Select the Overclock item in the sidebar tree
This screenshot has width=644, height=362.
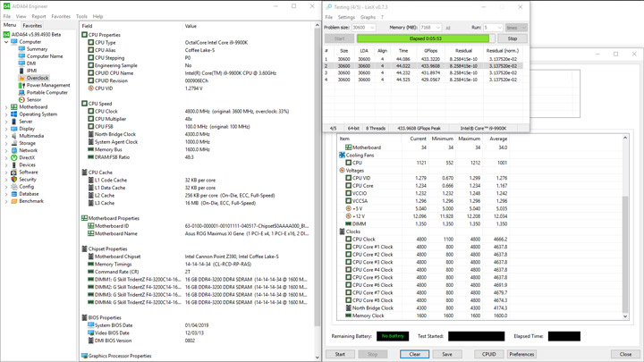[x=38, y=78]
